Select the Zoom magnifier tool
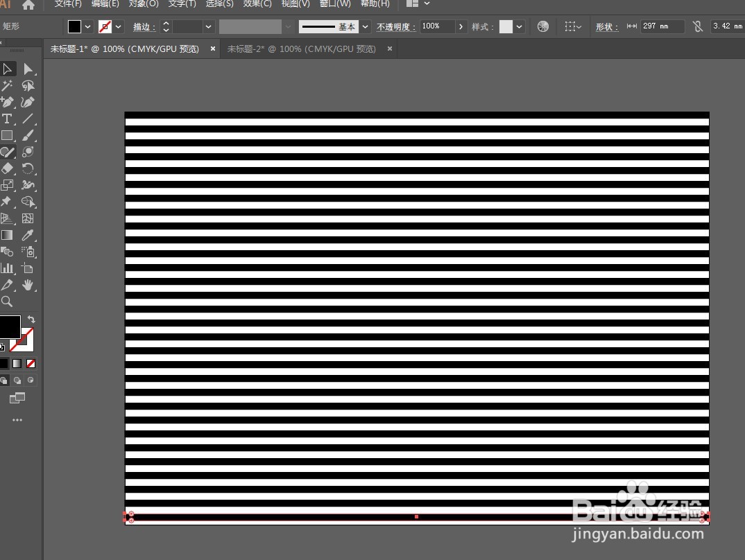 (x=7, y=301)
